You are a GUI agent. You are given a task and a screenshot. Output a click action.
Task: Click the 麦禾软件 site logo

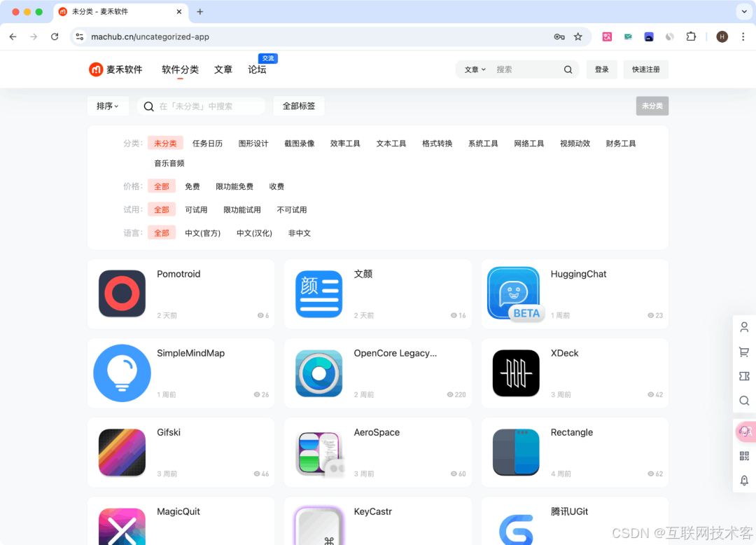[x=115, y=69]
